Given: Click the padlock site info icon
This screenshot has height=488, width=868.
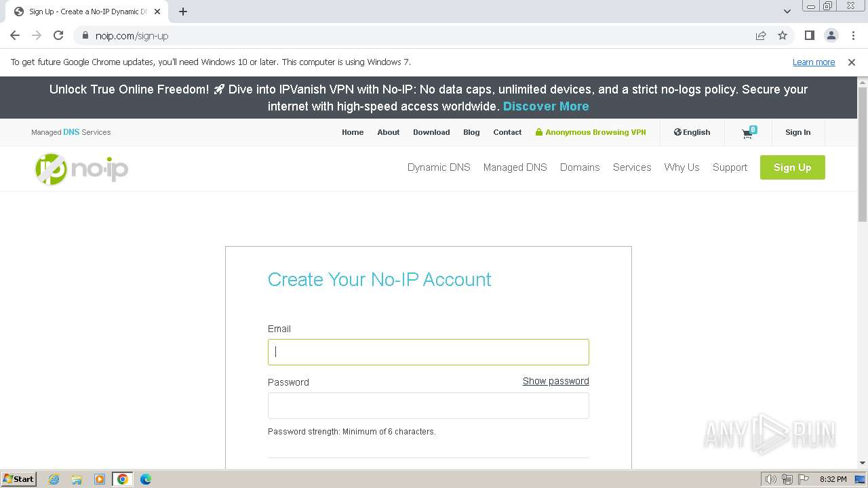Looking at the screenshot, I should click(85, 36).
